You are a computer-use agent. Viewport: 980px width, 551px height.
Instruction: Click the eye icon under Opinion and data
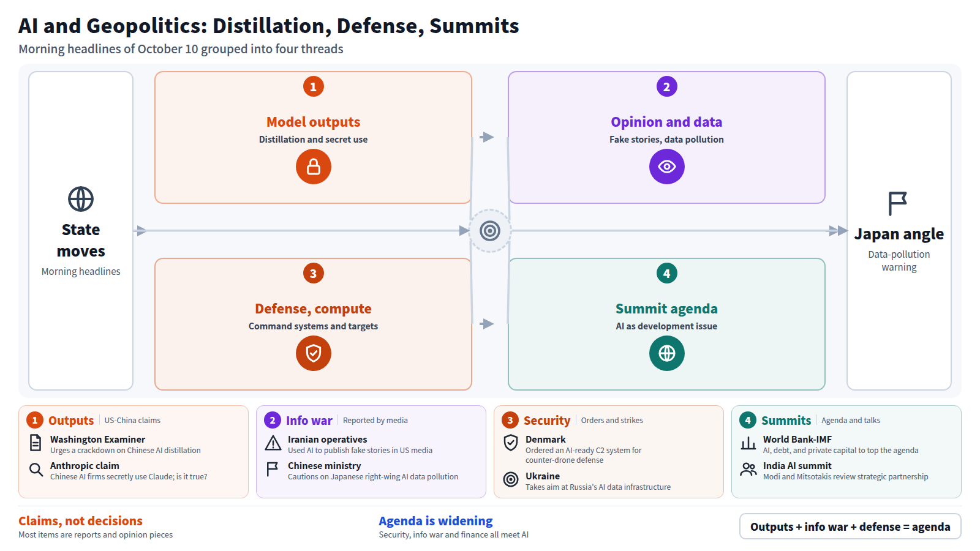tap(667, 167)
